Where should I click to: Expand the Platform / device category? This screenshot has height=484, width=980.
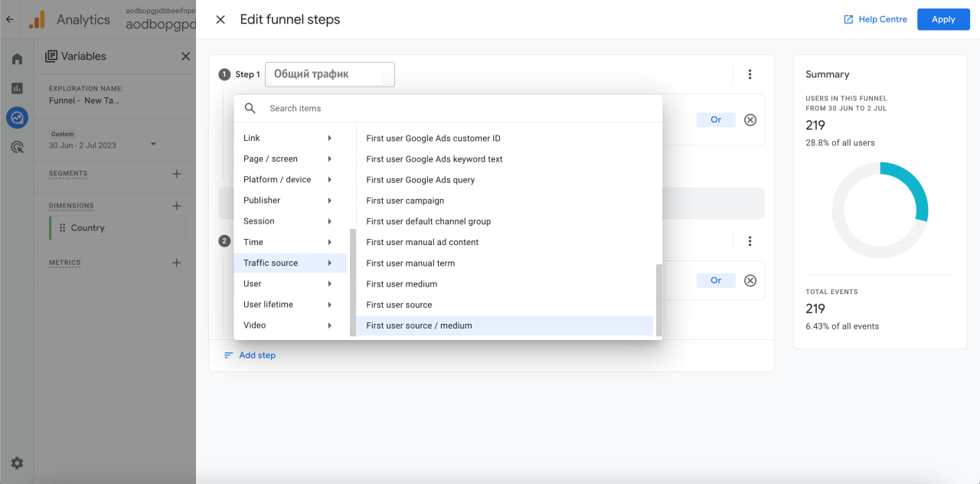click(x=288, y=179)
